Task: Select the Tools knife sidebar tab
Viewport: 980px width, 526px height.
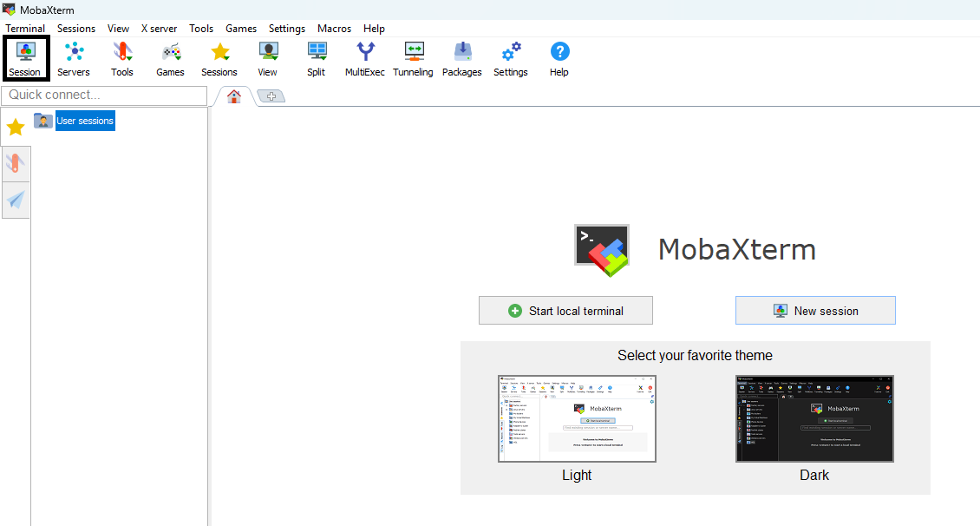Action: [x=16, y=164]
